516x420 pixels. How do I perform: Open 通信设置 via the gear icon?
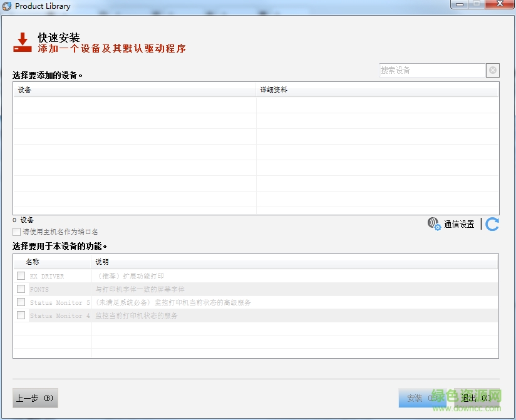coord(436,227)
